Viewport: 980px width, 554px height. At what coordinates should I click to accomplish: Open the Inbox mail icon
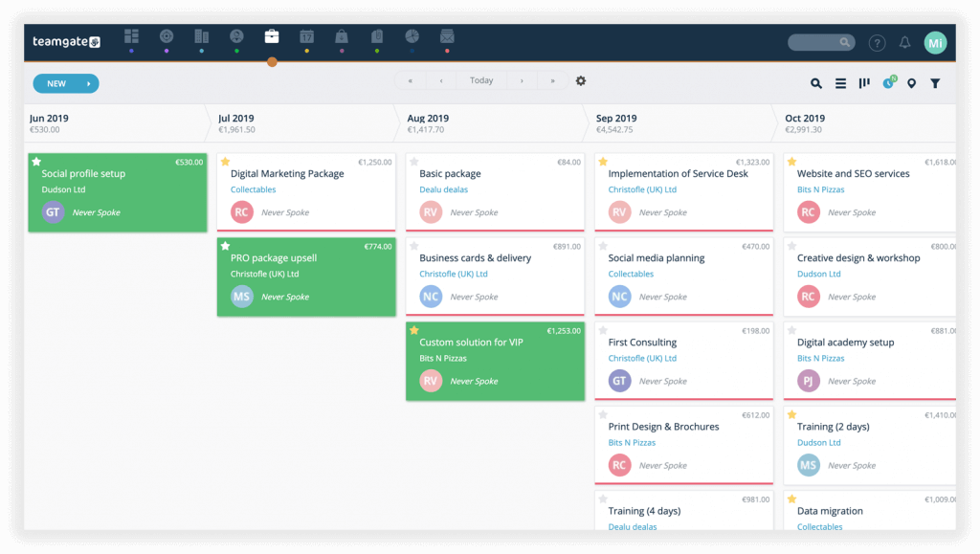point(446,36)
